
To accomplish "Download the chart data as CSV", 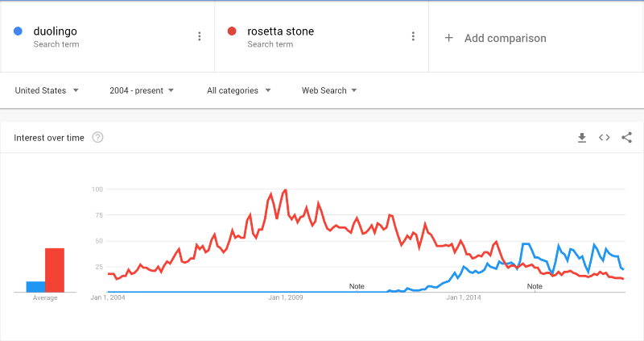I will pyautogui.click(x=582, y=138).
